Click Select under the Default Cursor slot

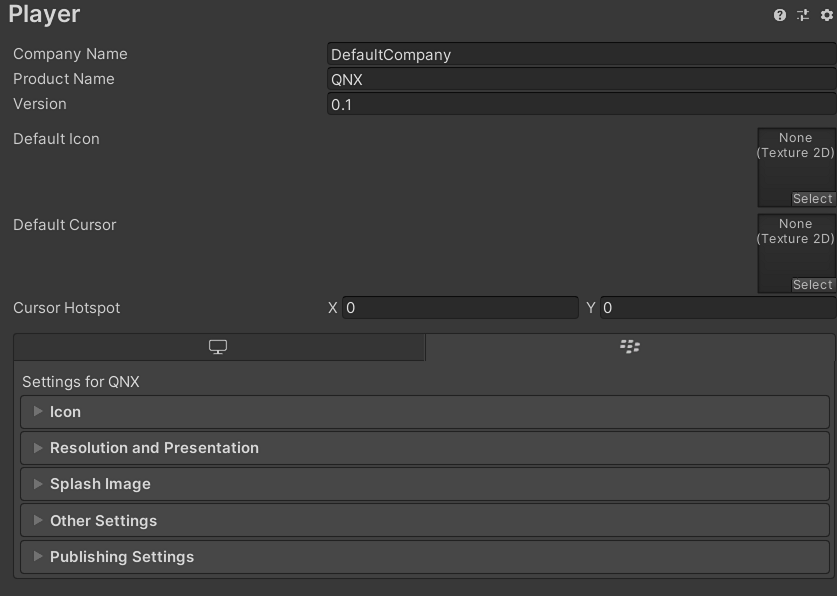813,284
